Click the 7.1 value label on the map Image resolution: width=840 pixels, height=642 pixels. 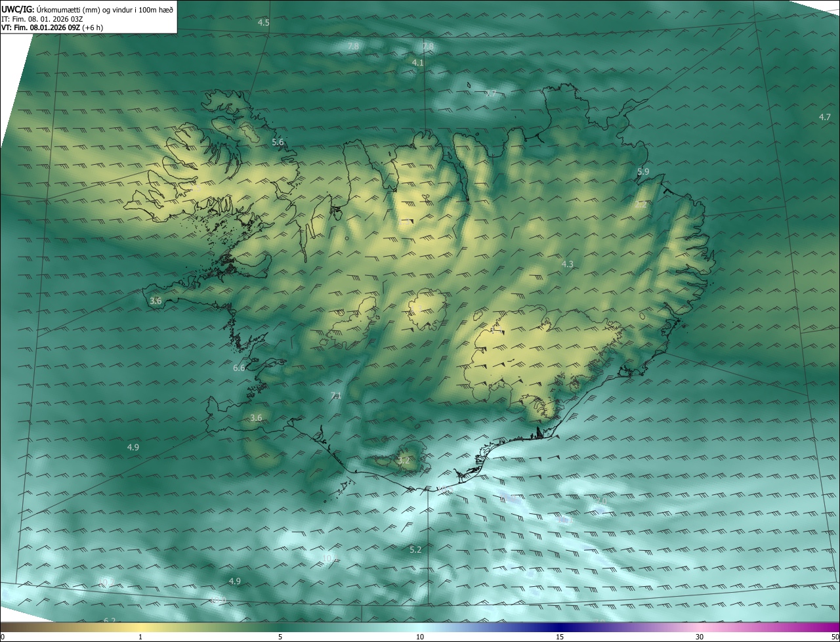click(336, 395)
